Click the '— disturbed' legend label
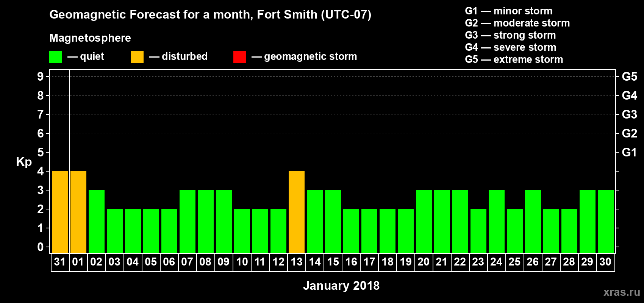The image size is (644, 303). 178,56
